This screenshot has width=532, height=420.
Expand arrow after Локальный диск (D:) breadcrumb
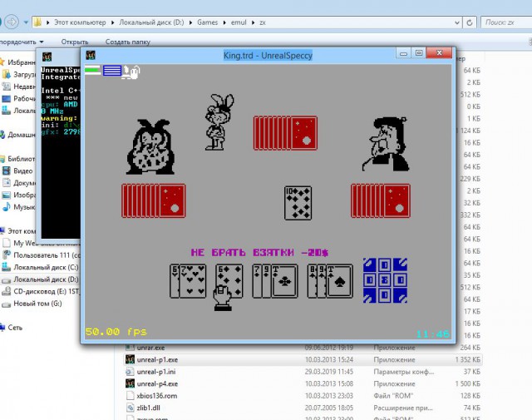pyautogui.click(x=190, y=22)
